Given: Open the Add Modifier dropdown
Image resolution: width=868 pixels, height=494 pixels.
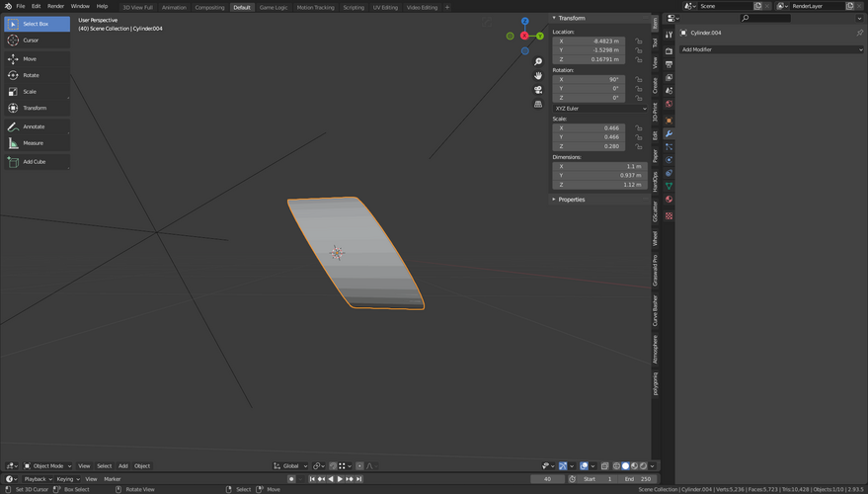Looking at the screenshot, I should coord(771,49).
